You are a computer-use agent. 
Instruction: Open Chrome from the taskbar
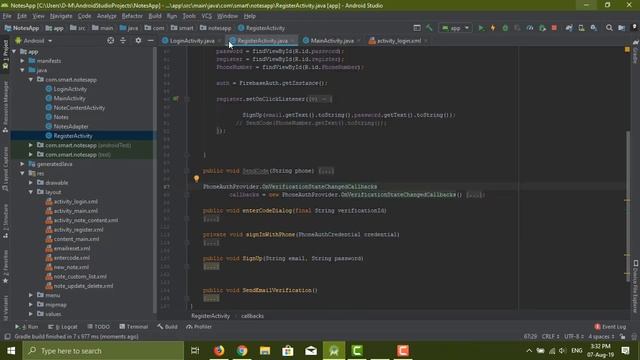coord(242,351)
